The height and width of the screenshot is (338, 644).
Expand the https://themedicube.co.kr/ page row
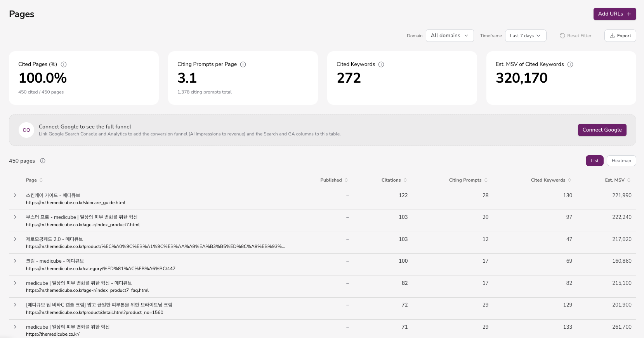point(15,327)
